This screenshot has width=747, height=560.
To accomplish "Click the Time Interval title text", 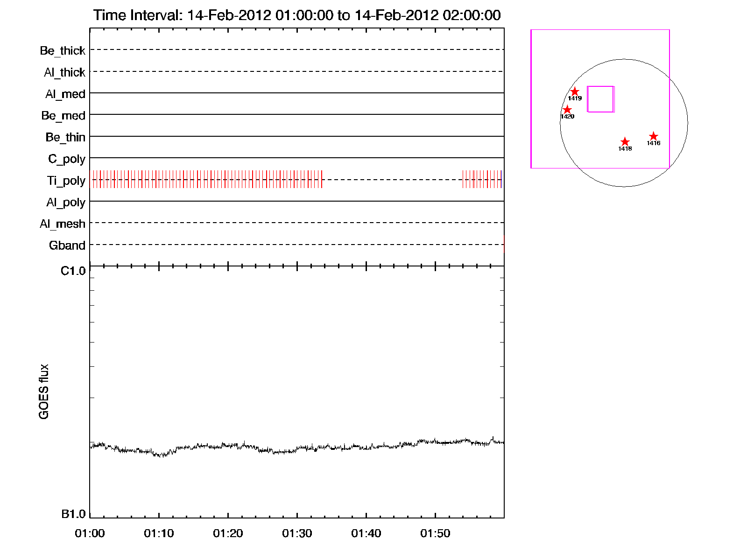I will click(297, 15).
